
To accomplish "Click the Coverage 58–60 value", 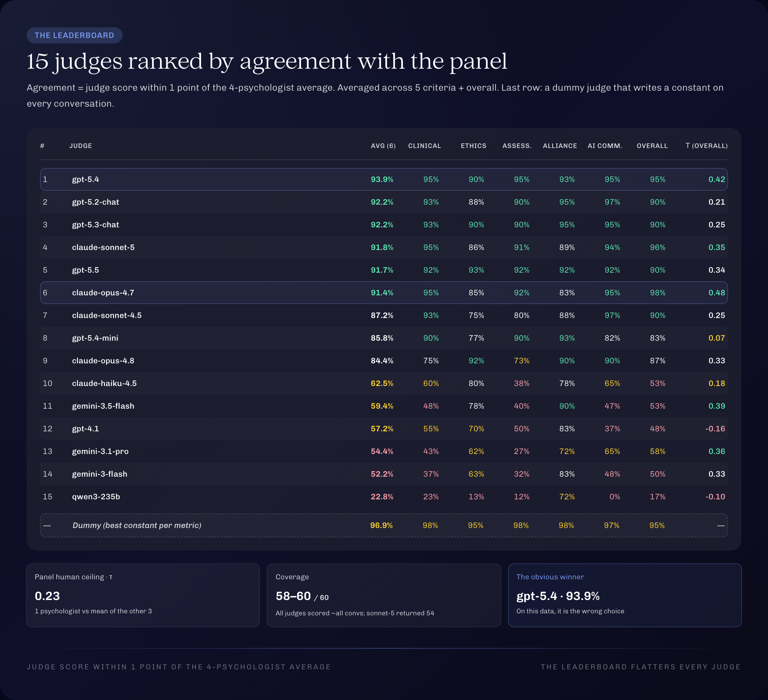I will (293, 596).
